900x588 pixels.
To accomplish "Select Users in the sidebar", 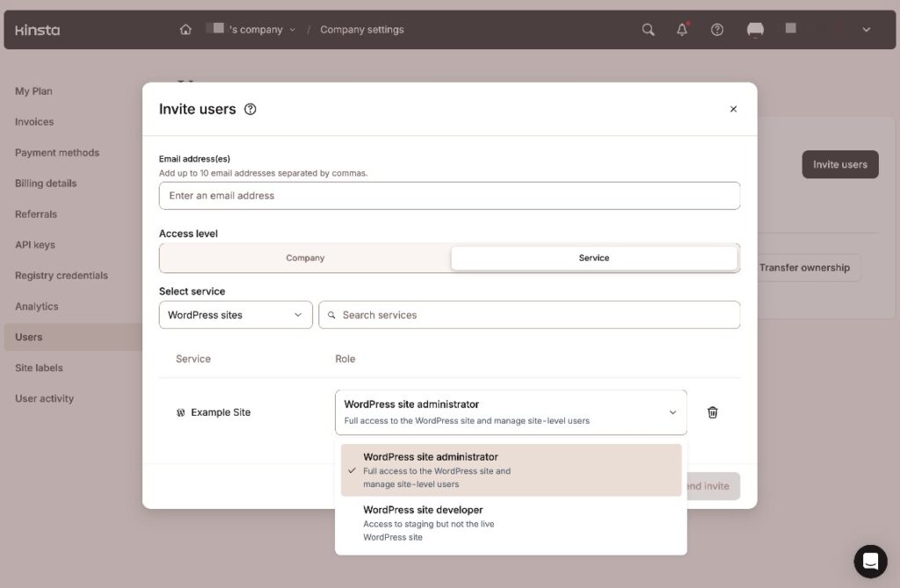I will coord(28,337).
